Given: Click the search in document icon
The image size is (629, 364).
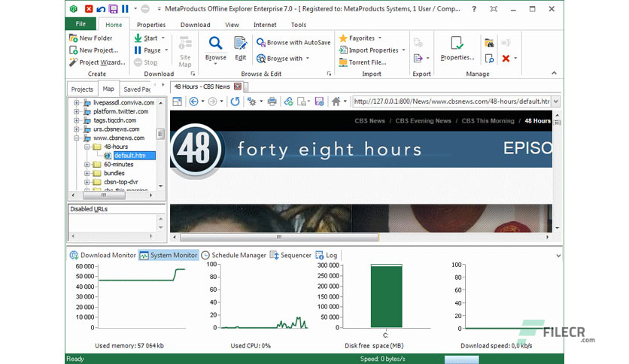Looking at the screenshot, I should (x=489, y=59).
